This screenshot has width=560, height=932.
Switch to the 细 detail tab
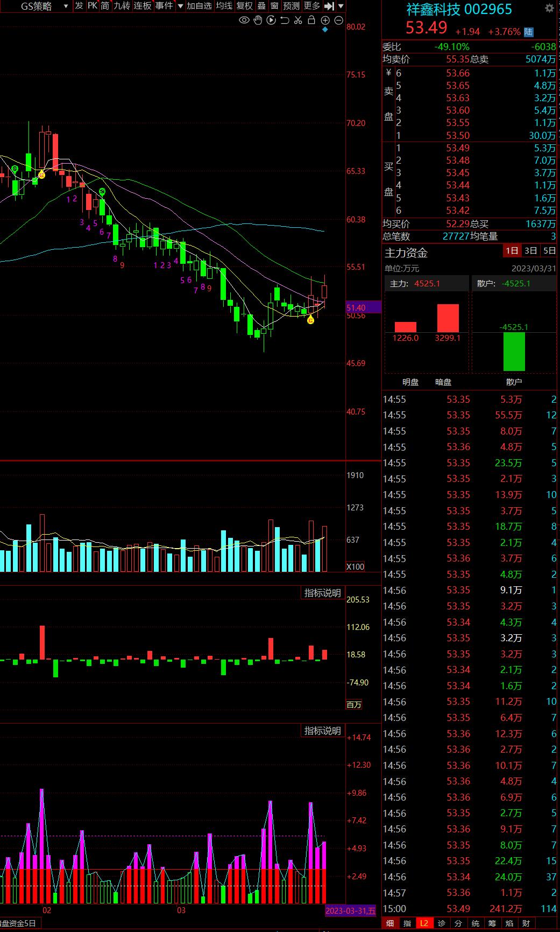click(390, 923)
